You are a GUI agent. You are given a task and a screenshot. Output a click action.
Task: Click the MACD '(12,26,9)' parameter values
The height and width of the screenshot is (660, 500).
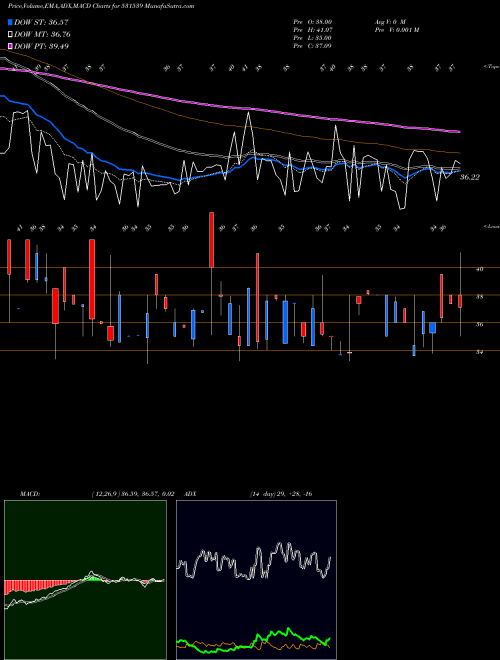coord(133,494)
